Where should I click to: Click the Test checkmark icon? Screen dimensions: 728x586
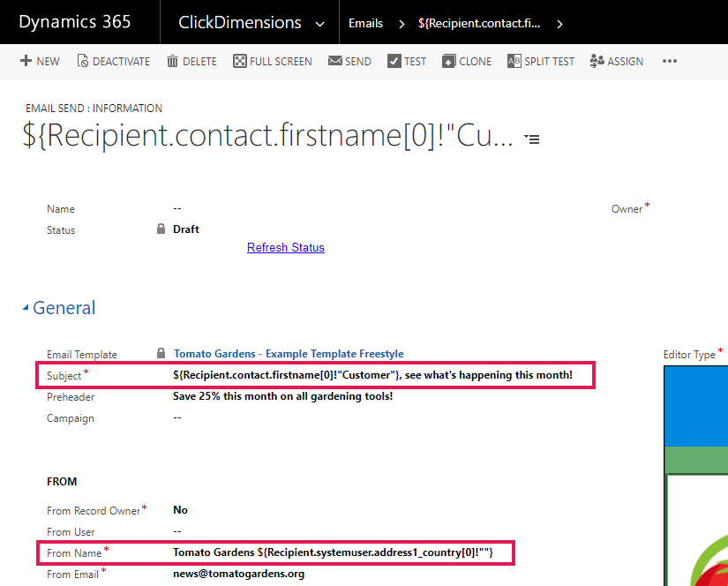pos(394,61)
